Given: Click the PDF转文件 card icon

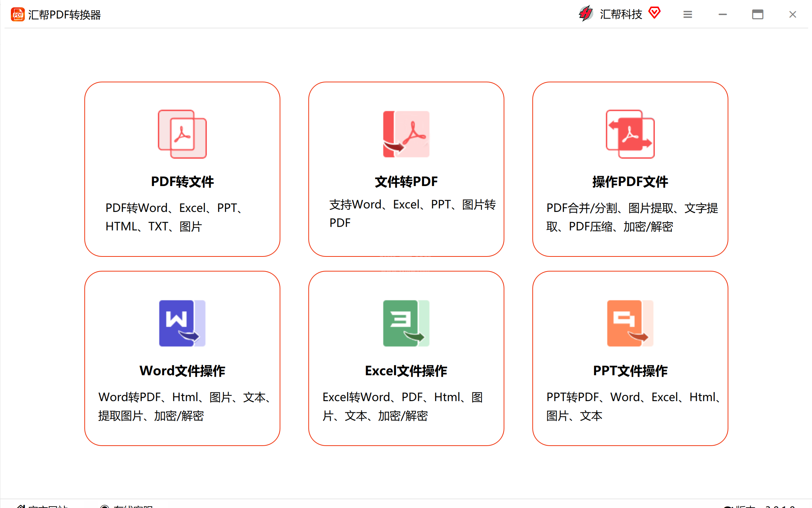Looking at the screenshot, I should (x=182, y=134).
